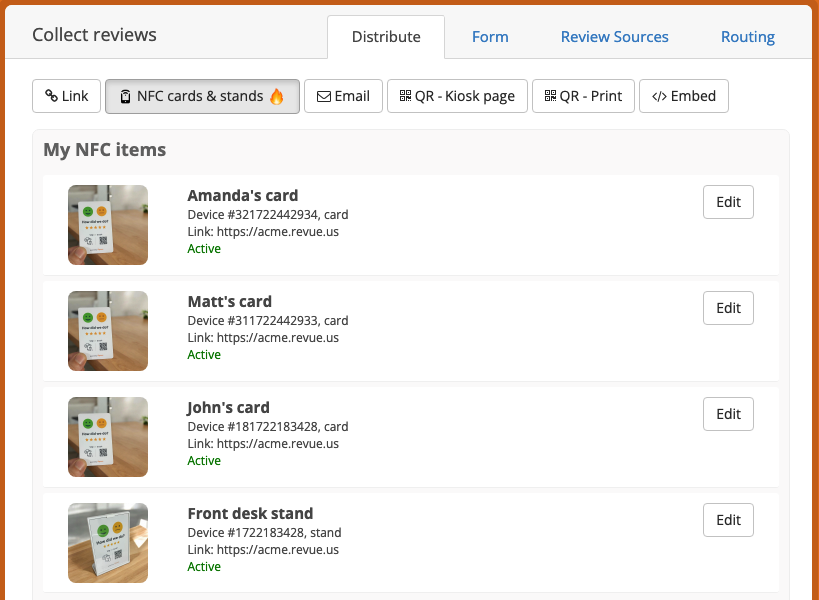
Task: Click the QR code icon for Print
Action: click(x=551, y=96)
